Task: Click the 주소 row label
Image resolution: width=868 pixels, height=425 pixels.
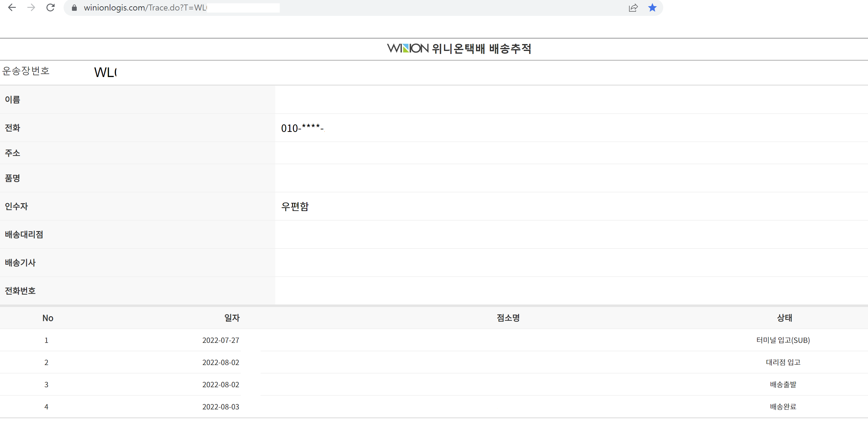Action: point(13,153)
